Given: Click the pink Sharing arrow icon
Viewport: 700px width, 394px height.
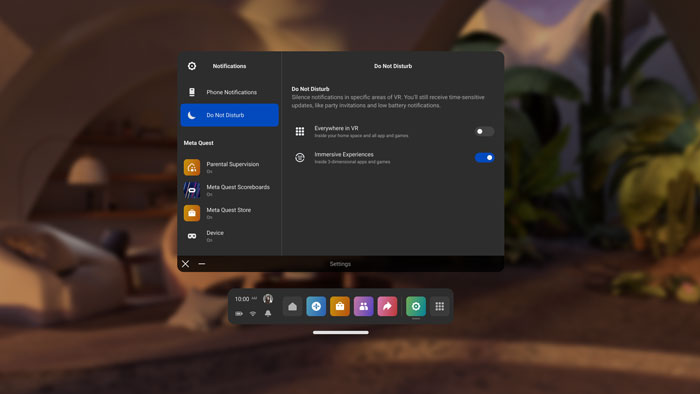Looking at the screenshot, I should click(x=387, y=307).
